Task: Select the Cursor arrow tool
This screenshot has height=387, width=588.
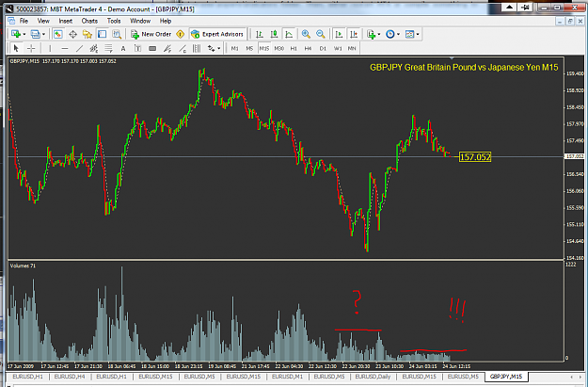Action: [16, 48]
